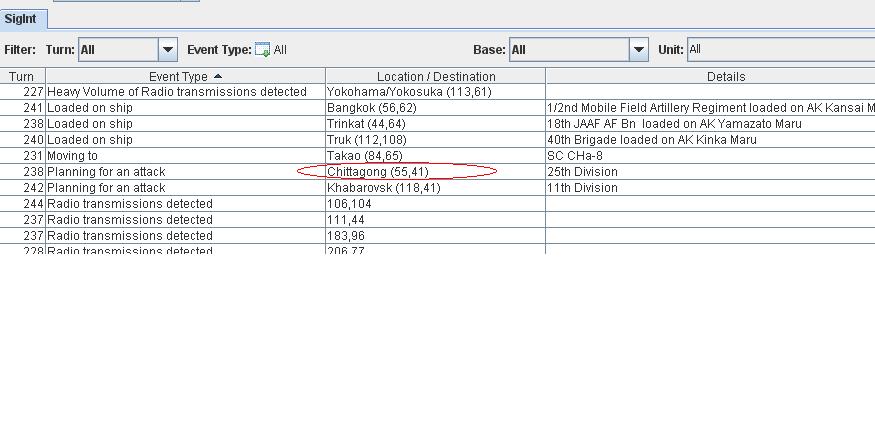This screenshot has width=875, height=438.
Task: Expand the Base filter dropdown arrow
Action: (x=639, y=50)
